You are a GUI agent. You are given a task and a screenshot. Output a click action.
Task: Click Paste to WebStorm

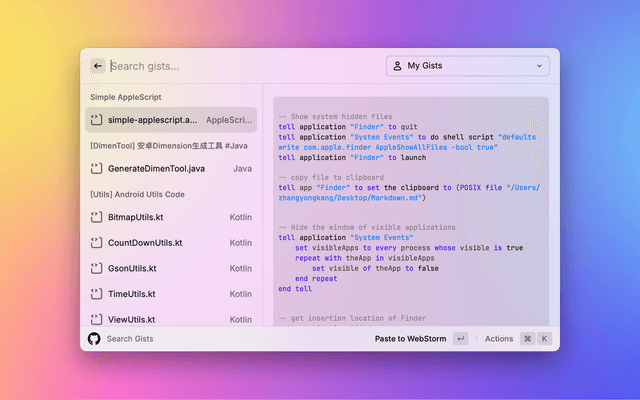(410, 339)
